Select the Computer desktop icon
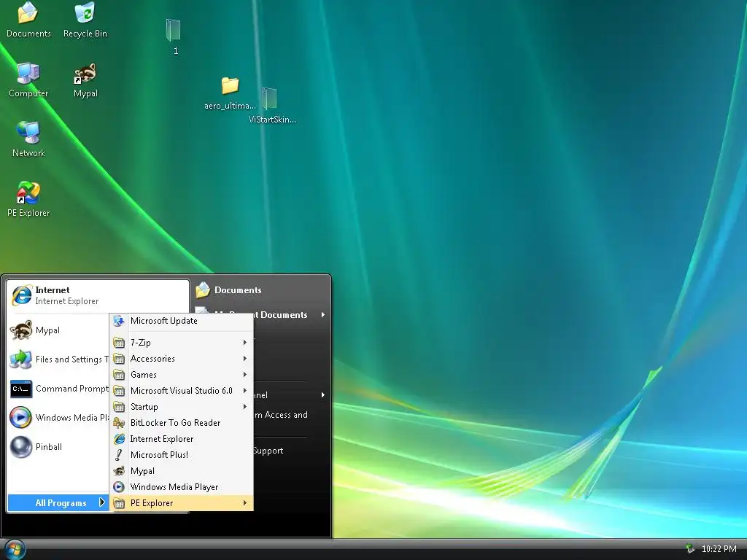Viewport: 747px width, 560px height. [28, 79]
